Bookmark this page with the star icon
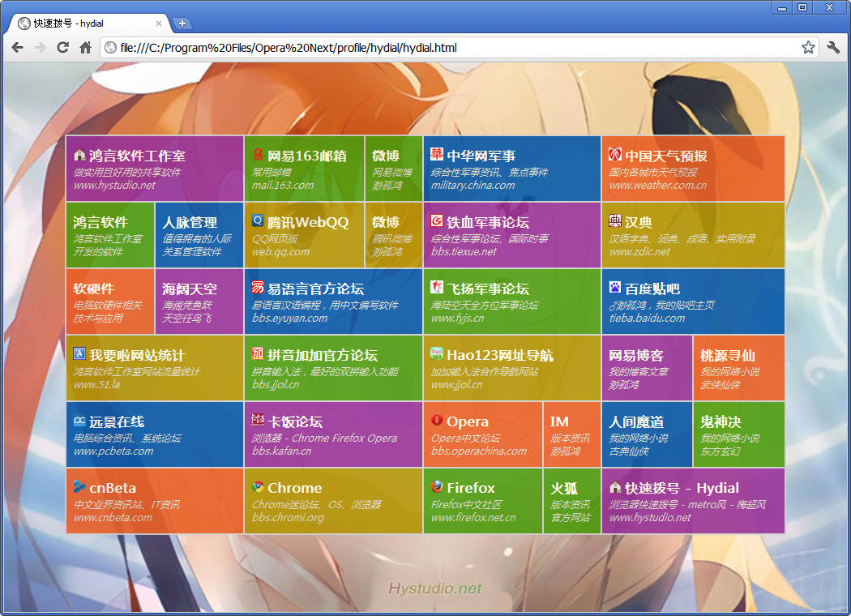Image resolution: width=851 pixels, height=616 pixels. tap(808, 48)
